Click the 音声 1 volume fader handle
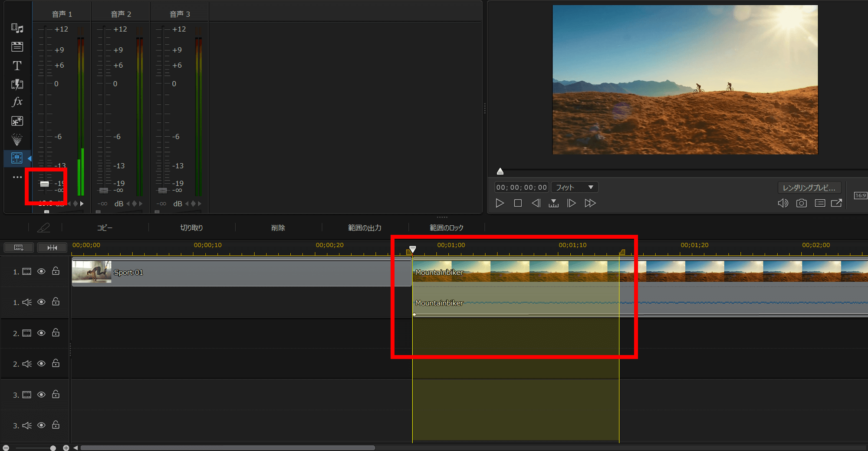Screen dimensions: 868x451 (x=45, y=184)
